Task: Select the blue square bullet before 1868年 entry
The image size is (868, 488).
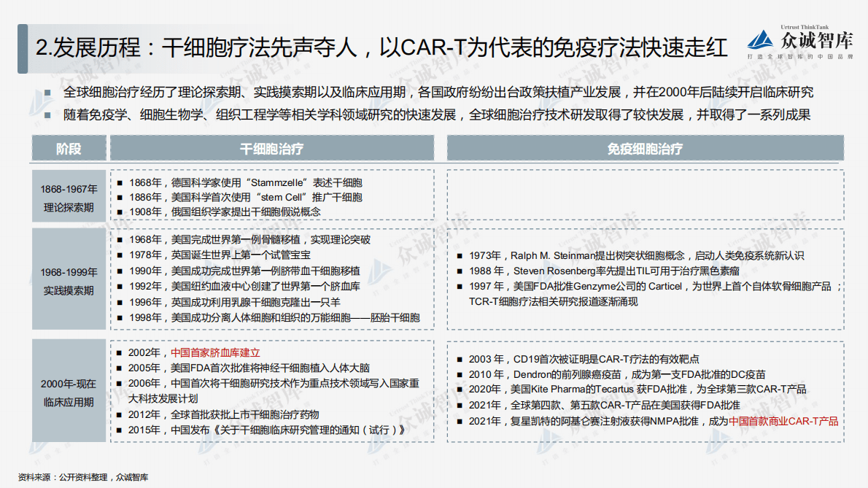Action: tap(120, 182)
